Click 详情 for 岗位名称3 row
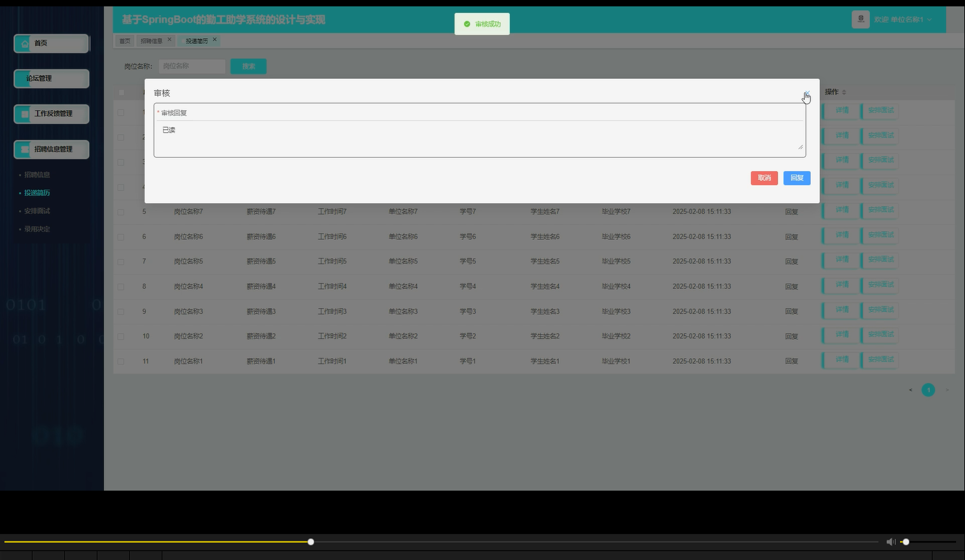This screenshot has width=965, height=560. (x=842, y=309)
